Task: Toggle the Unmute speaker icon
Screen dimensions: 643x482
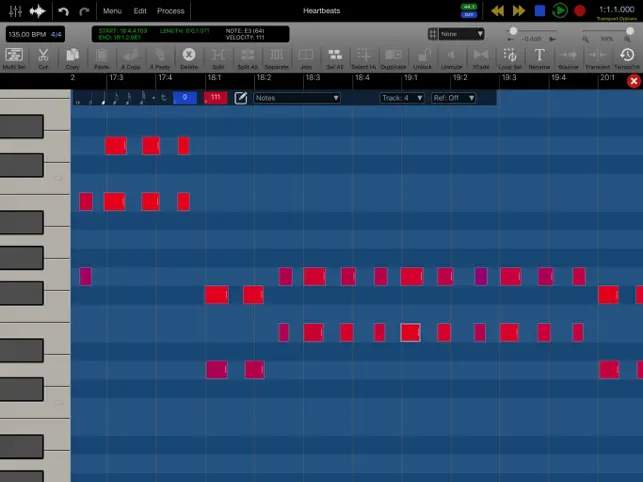Action: pyautogui.click(x=451, y=58)
